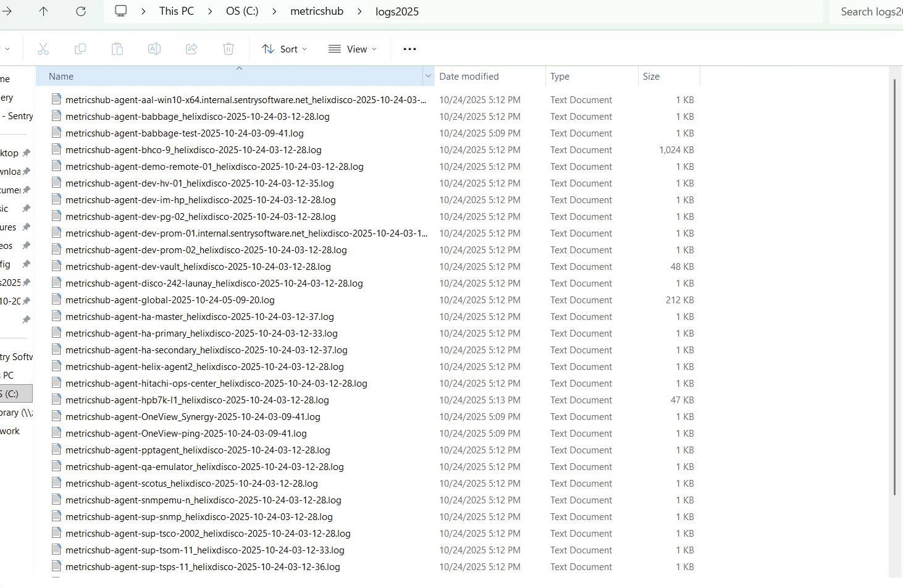Click the Paste icon
The height and width of the screenshot is (588, 903).
tap(117, 48)
